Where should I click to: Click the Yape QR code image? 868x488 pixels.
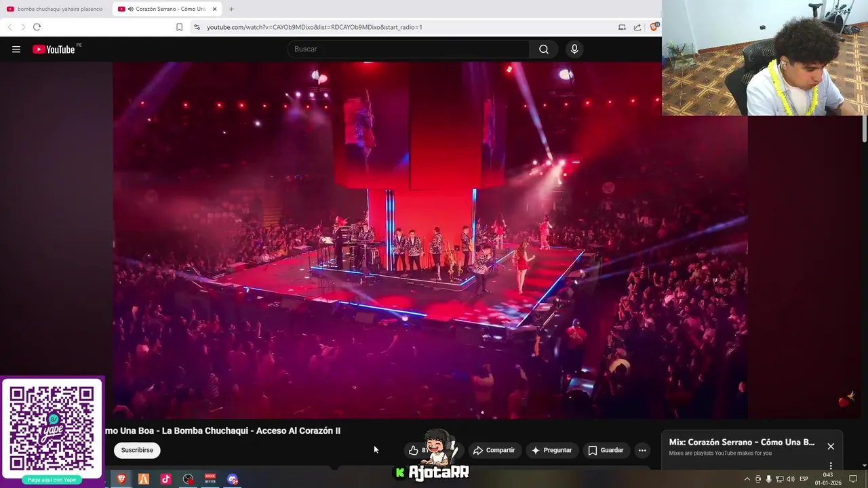point(52,429)
